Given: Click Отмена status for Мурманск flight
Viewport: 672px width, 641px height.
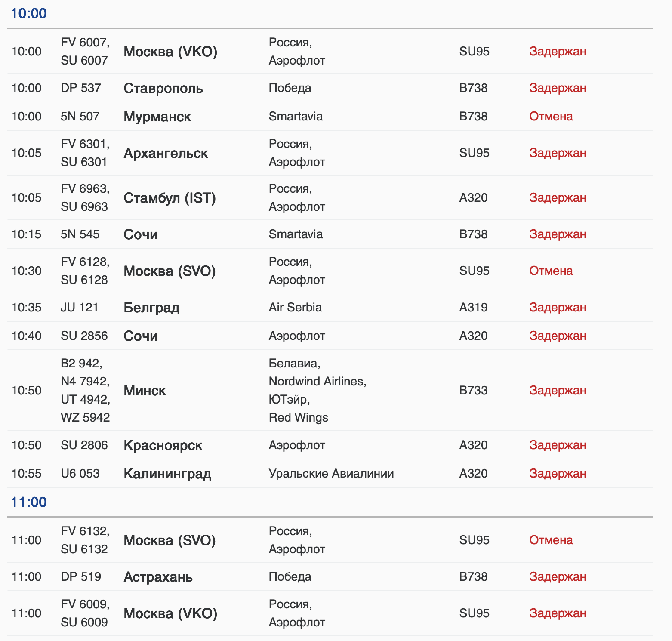Looking at the screenshot, I should point(551,117).
